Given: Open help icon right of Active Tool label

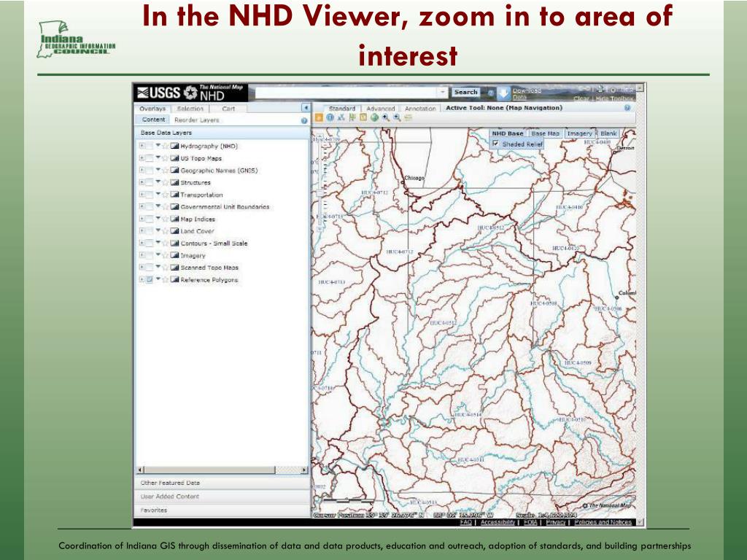Looking at the screenshot, I should (x=627, y=108).
